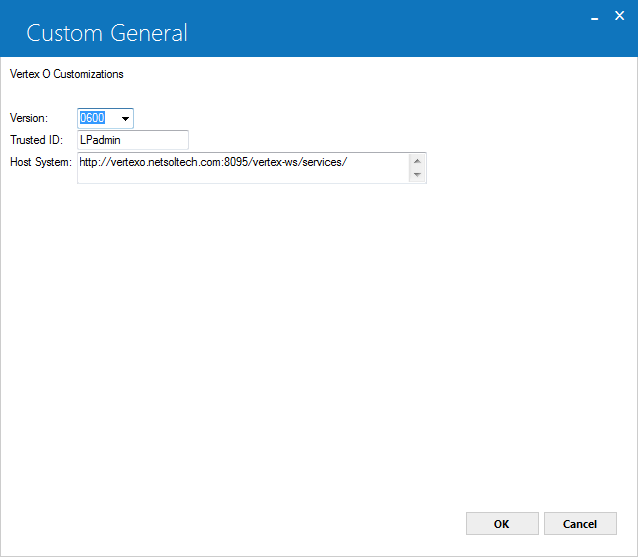Dismiss the dialog with Cancel button
The height and width of the screenshot is (557, 638).
click(x=580, y=524)
